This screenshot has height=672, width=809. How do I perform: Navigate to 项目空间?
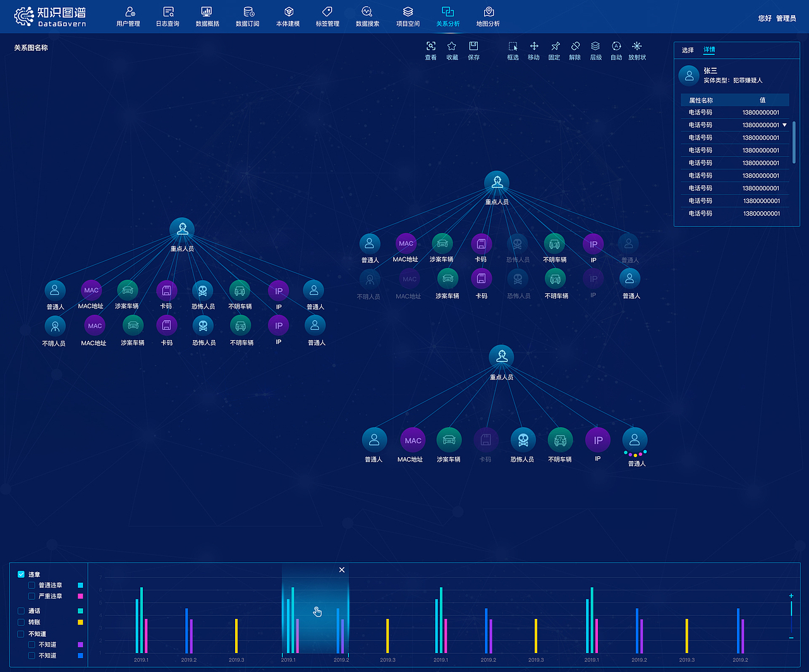click(x=408, y=17)
